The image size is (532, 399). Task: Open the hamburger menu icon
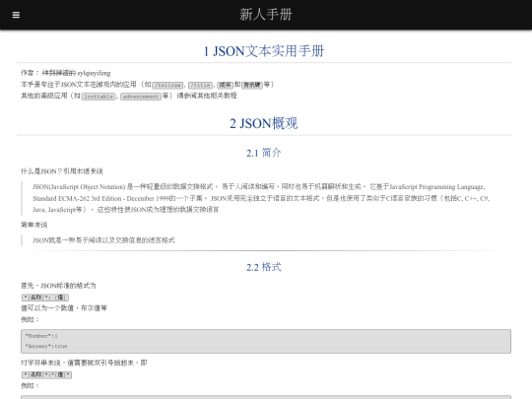click(16, 15)
